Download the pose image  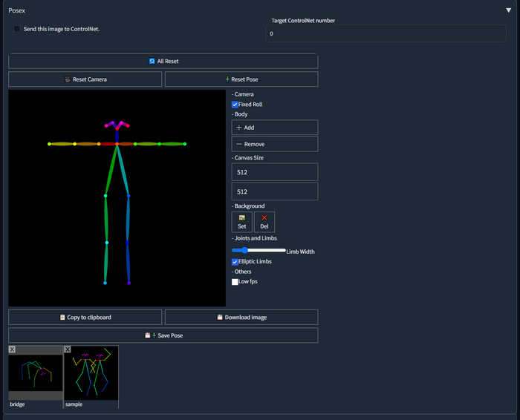(x=241, y=318)
